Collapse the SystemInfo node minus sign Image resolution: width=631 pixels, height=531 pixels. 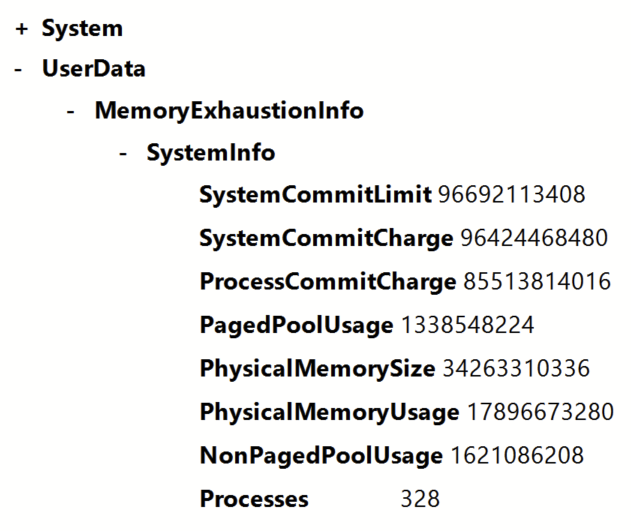(x=123, y=154)
